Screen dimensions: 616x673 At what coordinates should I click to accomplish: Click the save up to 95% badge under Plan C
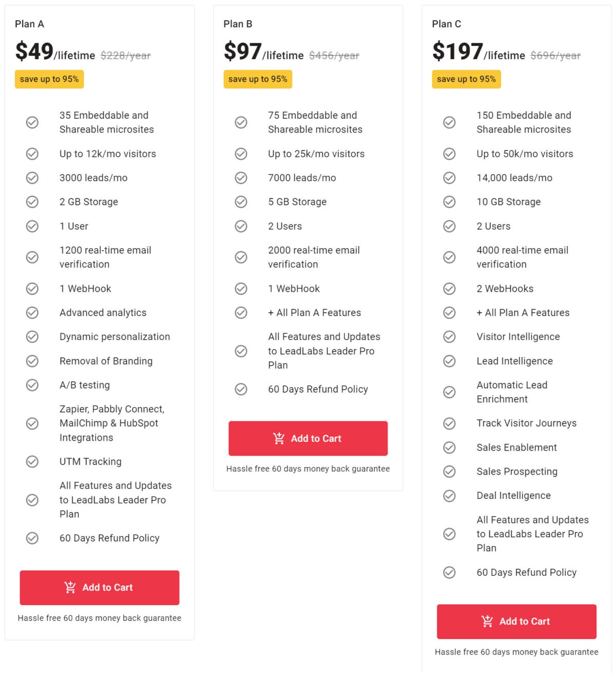point(466,79)
